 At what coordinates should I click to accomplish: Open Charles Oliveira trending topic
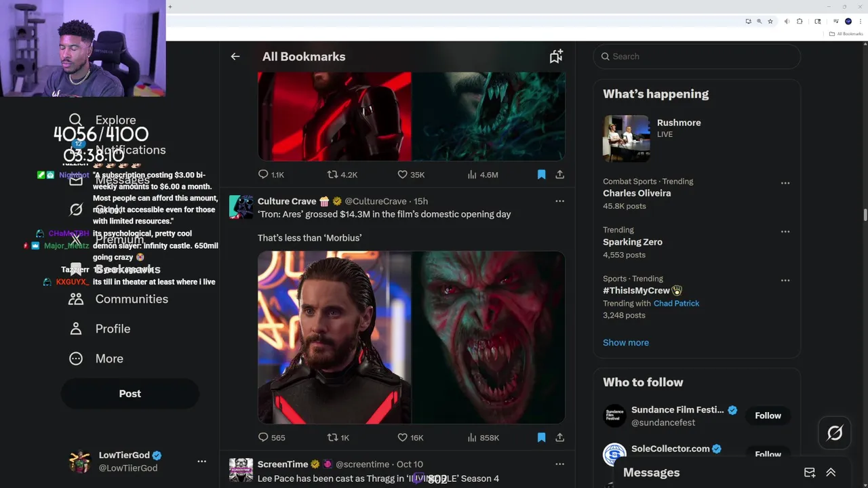tap(637, 193)
